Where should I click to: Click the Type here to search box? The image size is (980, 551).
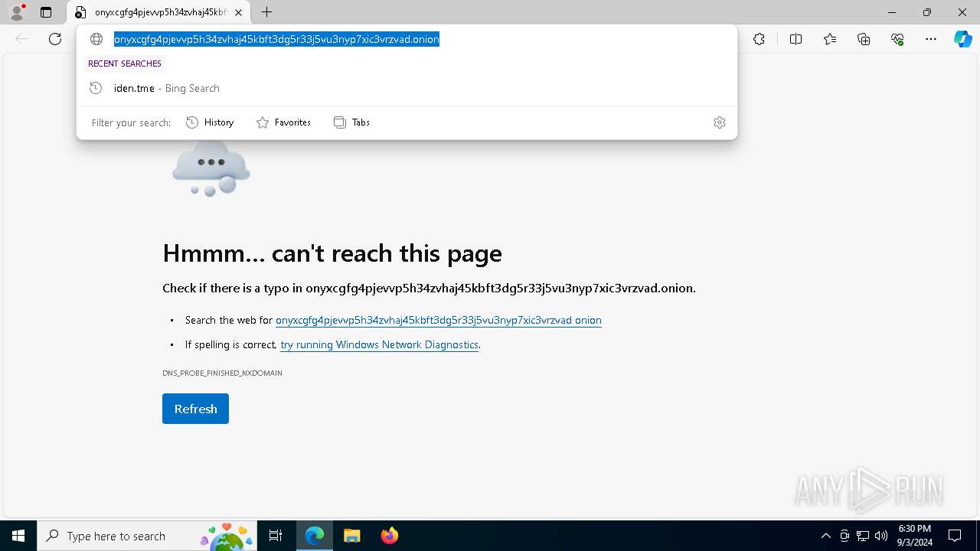147,536
